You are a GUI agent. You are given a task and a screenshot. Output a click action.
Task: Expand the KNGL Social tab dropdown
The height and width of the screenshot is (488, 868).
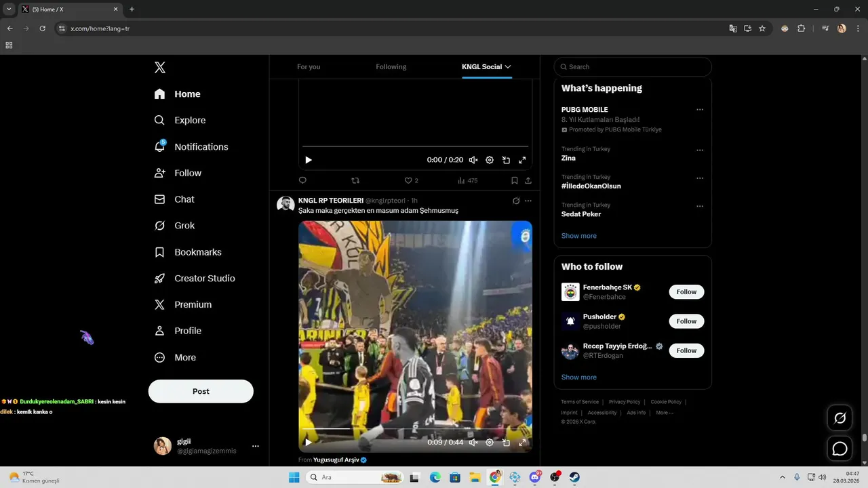(x=508, y=66)
